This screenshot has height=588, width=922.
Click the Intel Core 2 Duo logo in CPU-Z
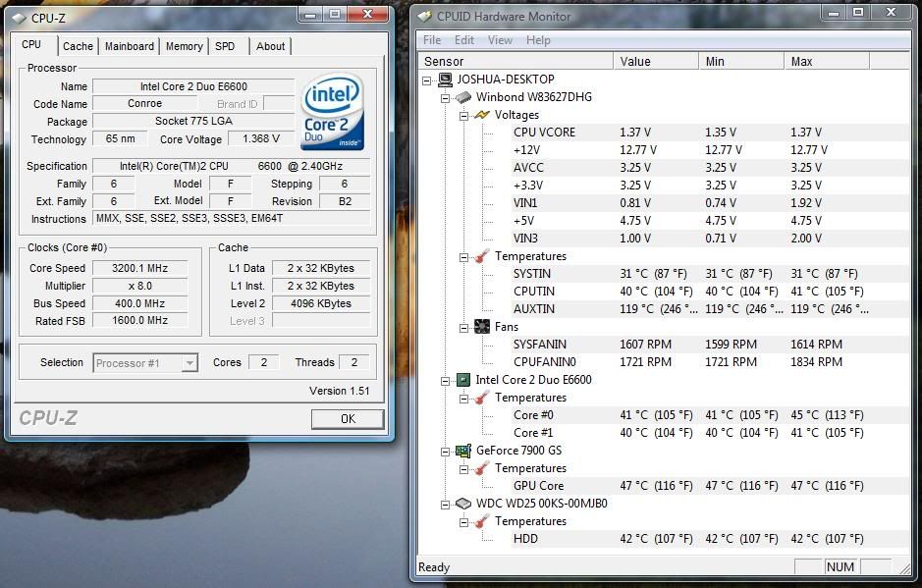pyautogui.click(x=333, y=112)
